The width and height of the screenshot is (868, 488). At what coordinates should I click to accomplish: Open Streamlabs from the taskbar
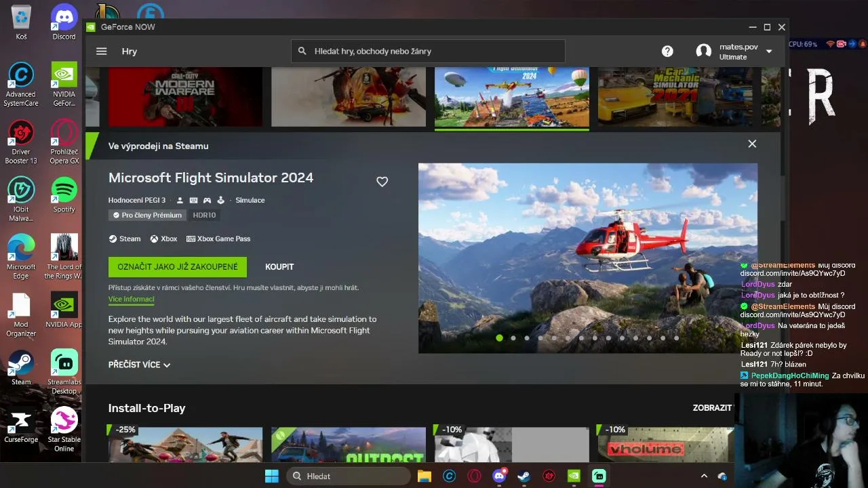599,476
